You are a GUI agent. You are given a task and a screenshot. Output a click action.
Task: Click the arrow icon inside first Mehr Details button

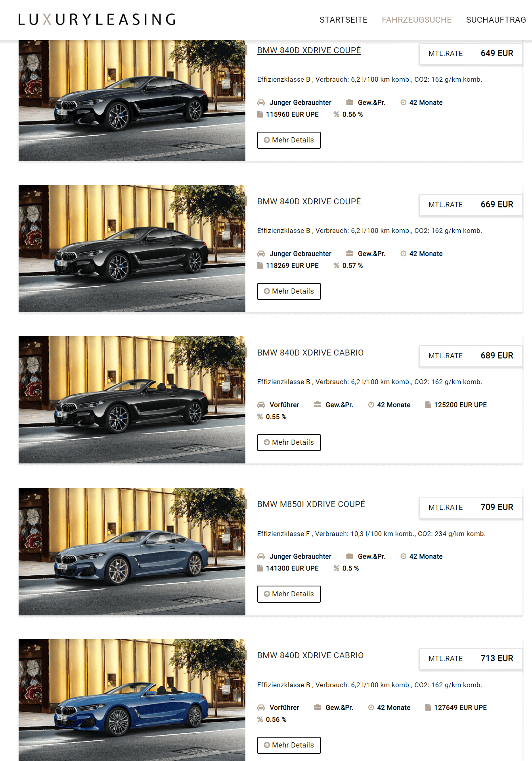point(267,140)
